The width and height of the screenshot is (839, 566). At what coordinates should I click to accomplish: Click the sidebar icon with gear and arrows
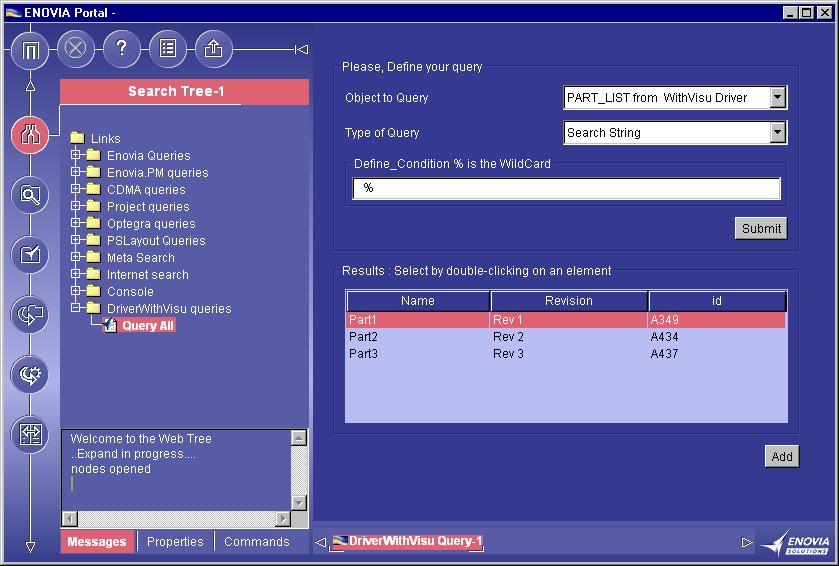click(30, 374)
